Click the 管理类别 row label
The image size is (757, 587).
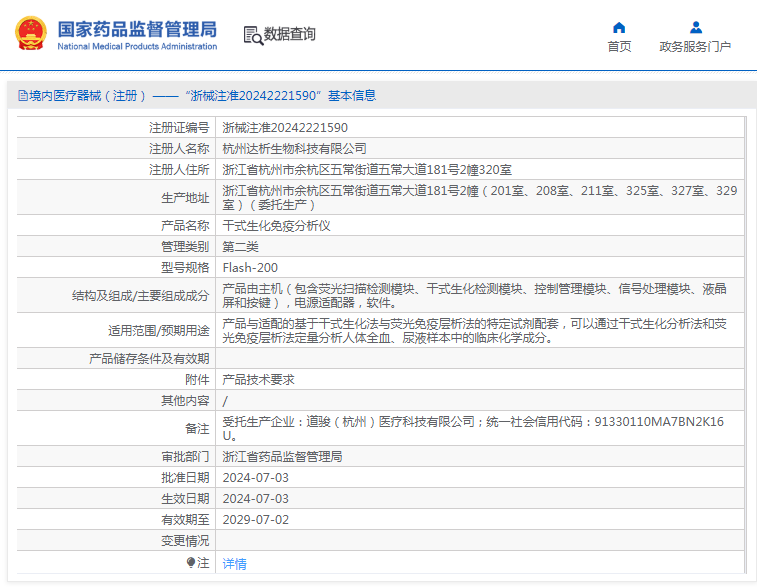pos(185,247)
